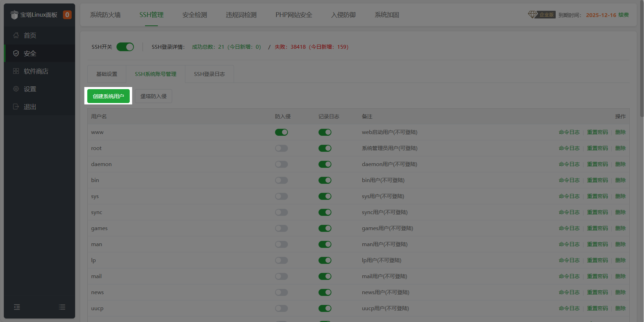Click the page vertical scrollbar
Screen dimensions: 644x322
point(642,59)
